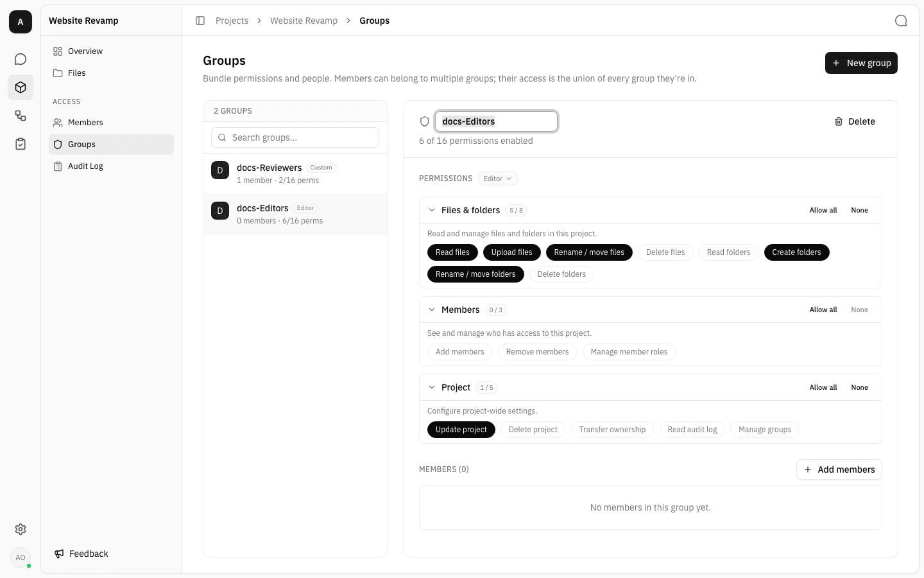Viewport: 924px width, 578px height.
Task: Click the search magnifier icon
Action: (x=222, y=137)
